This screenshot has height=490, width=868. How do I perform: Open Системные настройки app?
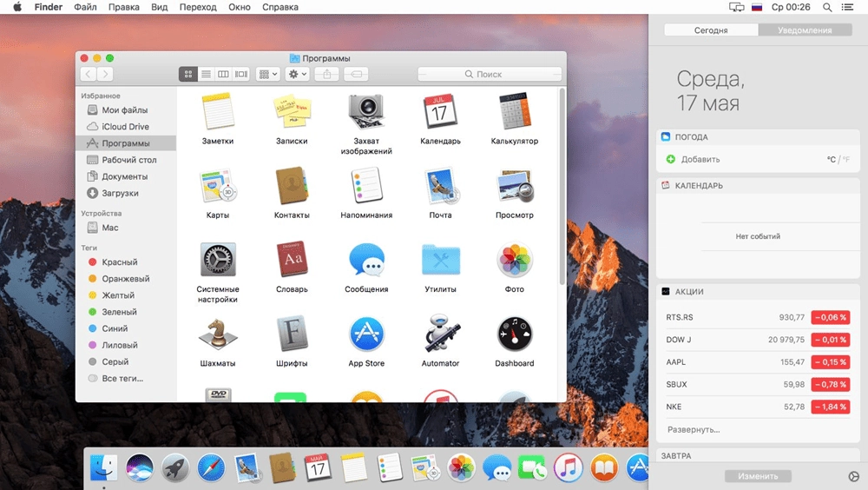[x=218, y=260]
